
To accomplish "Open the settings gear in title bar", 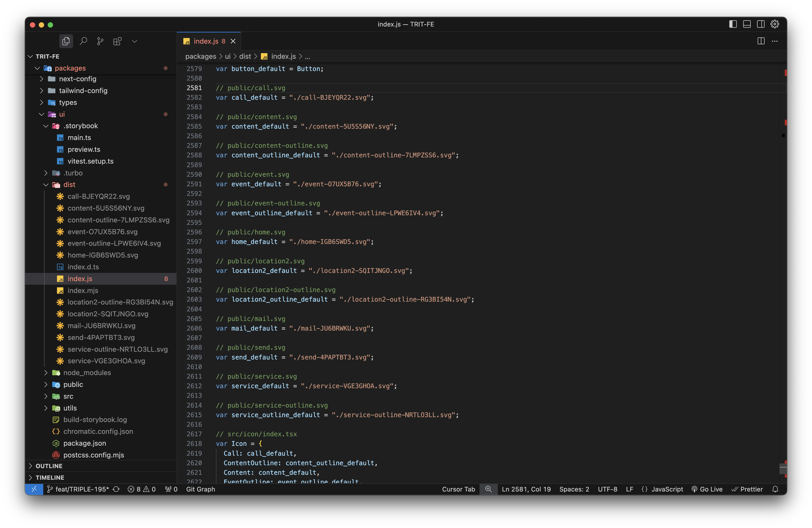I will [775, 24].
